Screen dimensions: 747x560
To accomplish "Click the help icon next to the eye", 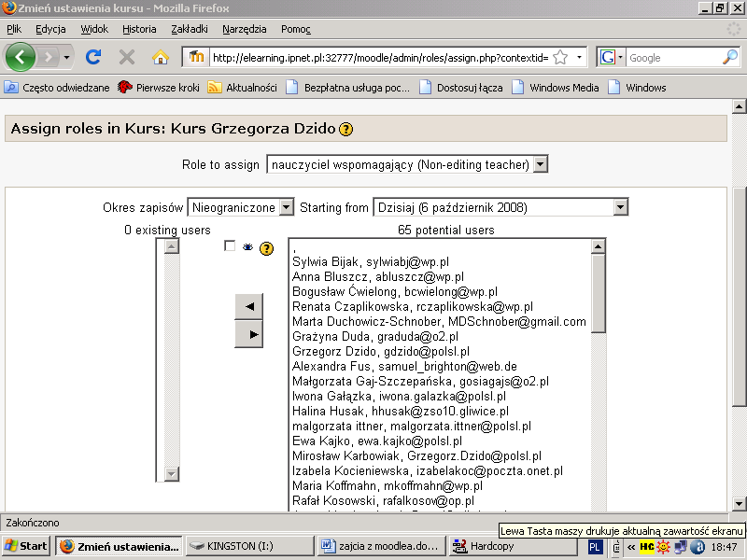I will tap(266, 248).
